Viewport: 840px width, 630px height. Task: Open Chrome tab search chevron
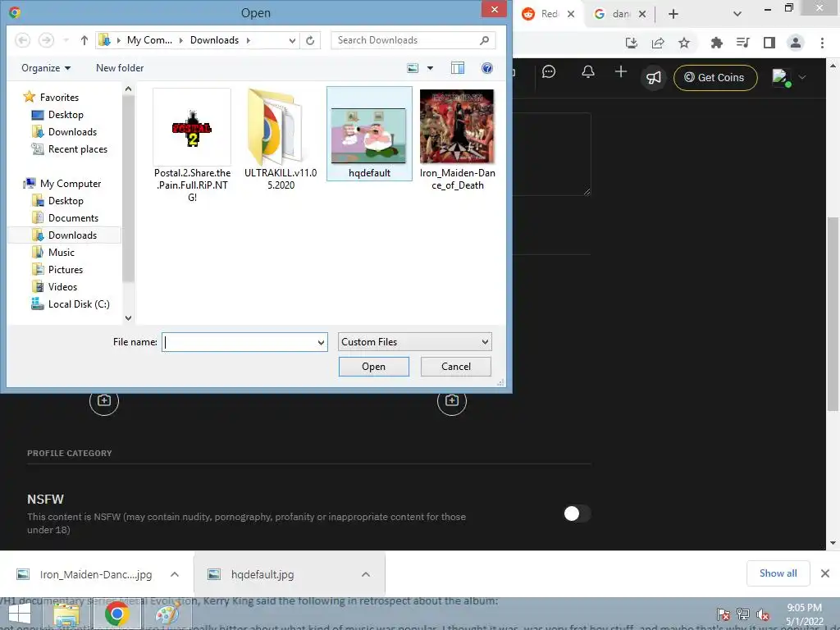(x=737, y=14)
